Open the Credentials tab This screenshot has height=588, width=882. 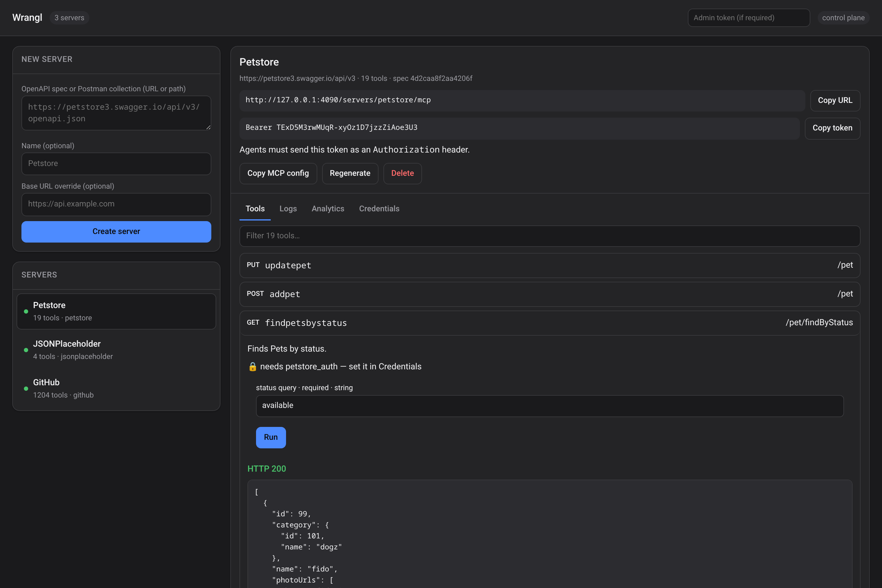(379, 209)
